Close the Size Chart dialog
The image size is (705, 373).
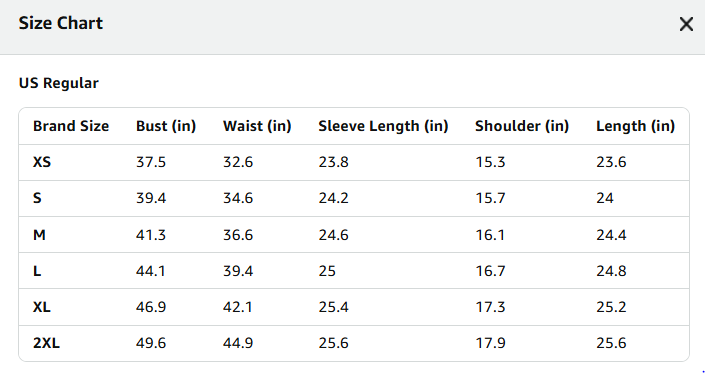pos(686,24)
